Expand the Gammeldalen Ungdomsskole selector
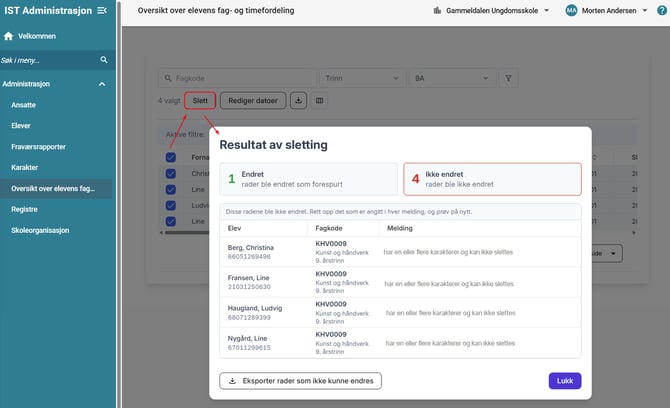The height and width of the screenshot is (408, 670). (x=491, y=10)
